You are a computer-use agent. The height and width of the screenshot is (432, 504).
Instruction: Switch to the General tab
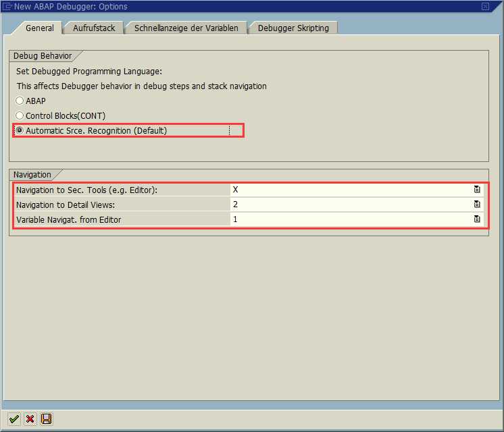click(40, 28)
